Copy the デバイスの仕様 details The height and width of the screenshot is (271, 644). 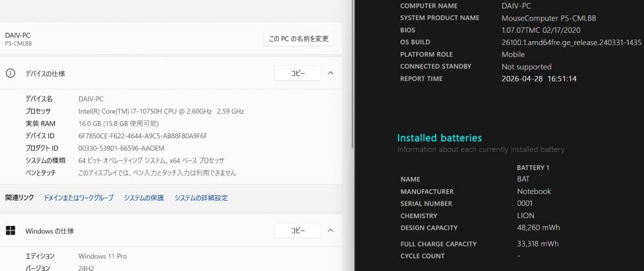coord(298,73)
